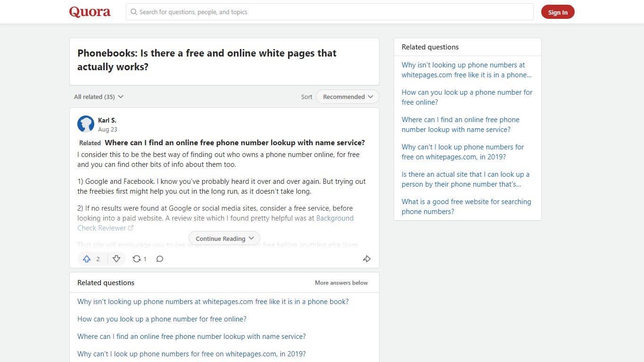Open sidebar 'Why can't I look up phone numbers' 2019 link
Screen dimensions: 644x362
462,152
